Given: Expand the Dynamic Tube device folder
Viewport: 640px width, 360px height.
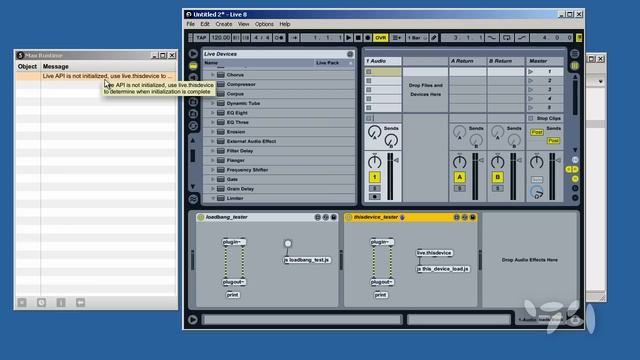Looking at the screenshot, I should (213, 103).
